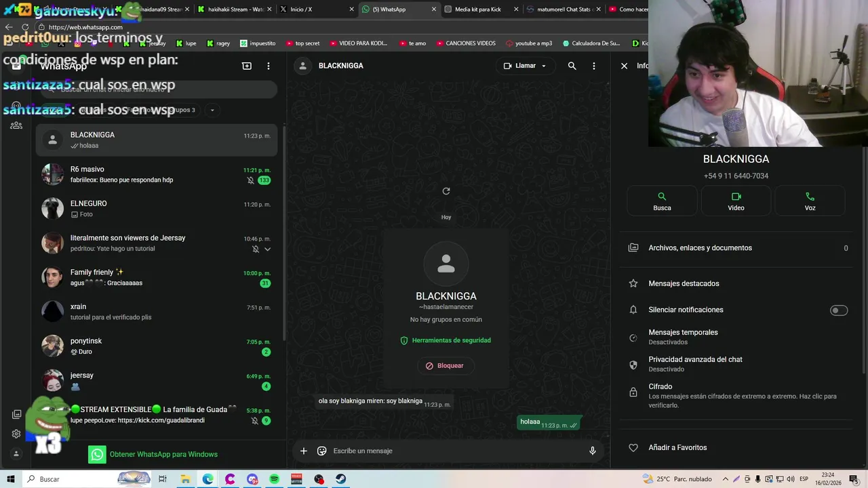This screenshot has height=488, width=868.
Task: Click muted bell icon on R6 masivo chat
Action: coord(250,180)
